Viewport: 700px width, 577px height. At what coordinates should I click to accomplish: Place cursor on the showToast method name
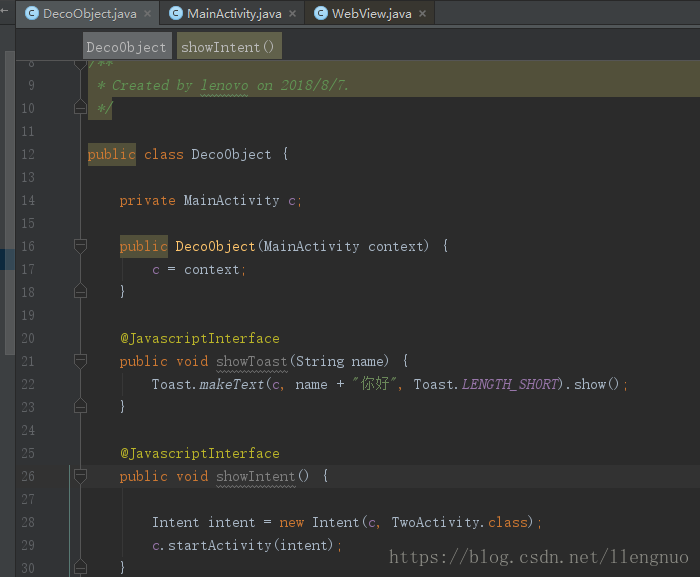coord(252,361)
